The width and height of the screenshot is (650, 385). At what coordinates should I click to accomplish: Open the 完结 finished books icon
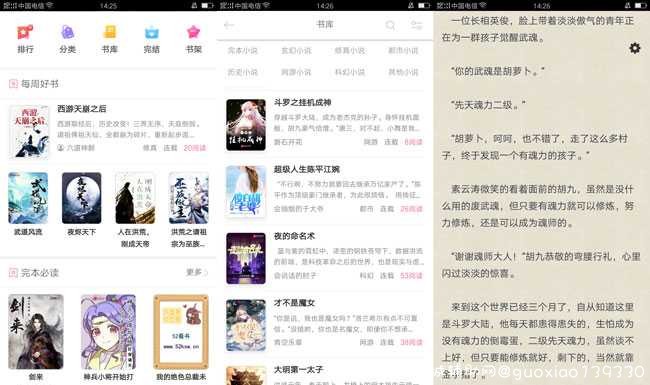(152, 32)
